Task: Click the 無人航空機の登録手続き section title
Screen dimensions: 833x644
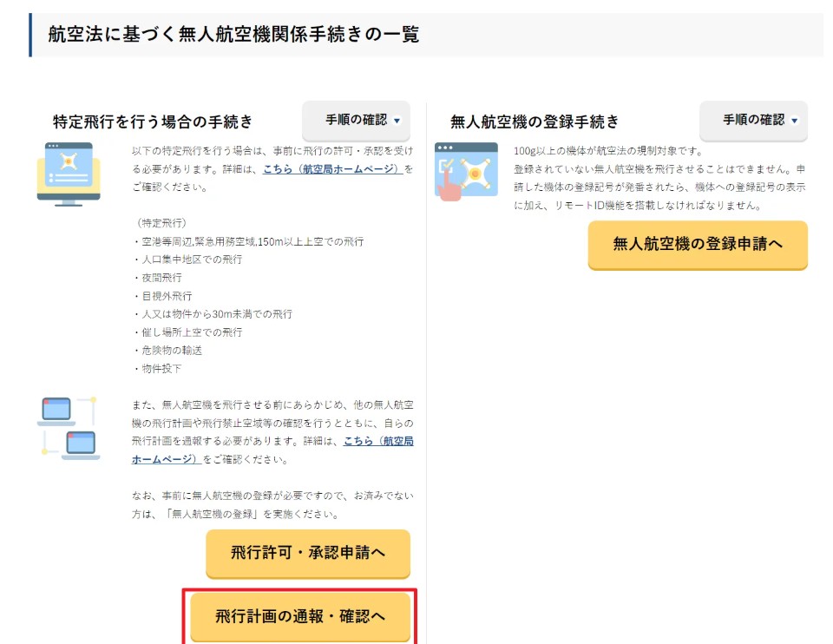Action: 535,122
